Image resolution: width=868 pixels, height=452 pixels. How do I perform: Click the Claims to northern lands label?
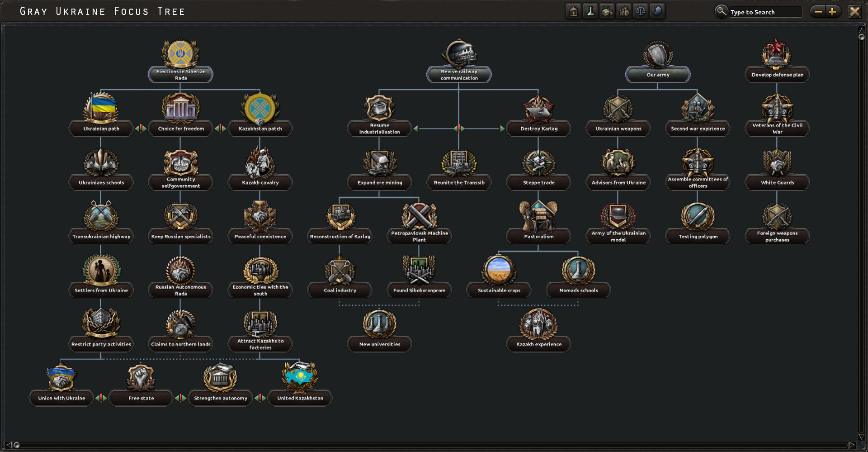181,344
